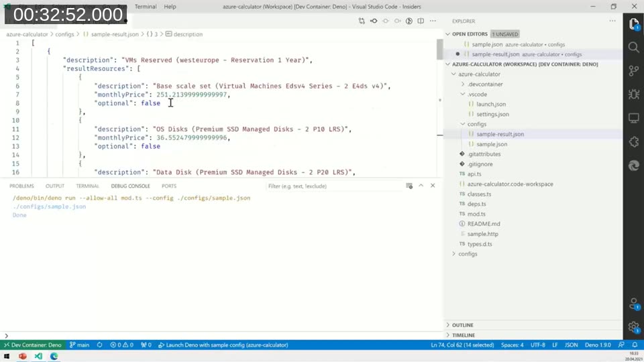Click the next change icon in editor toolbar
The image size is (644, 362).
397,21
